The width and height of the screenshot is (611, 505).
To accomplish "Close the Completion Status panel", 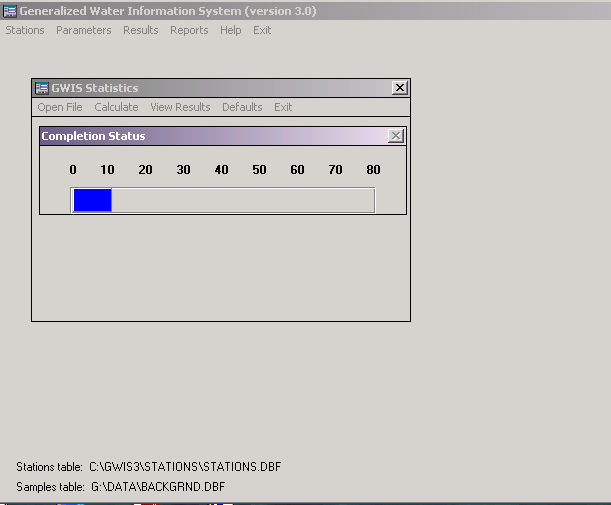I will click(396, 136).
